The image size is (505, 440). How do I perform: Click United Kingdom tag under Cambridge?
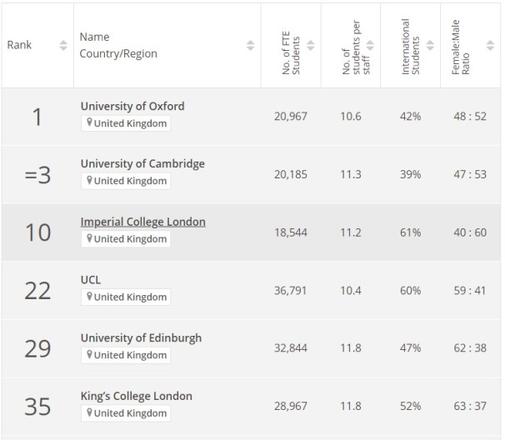126,181
